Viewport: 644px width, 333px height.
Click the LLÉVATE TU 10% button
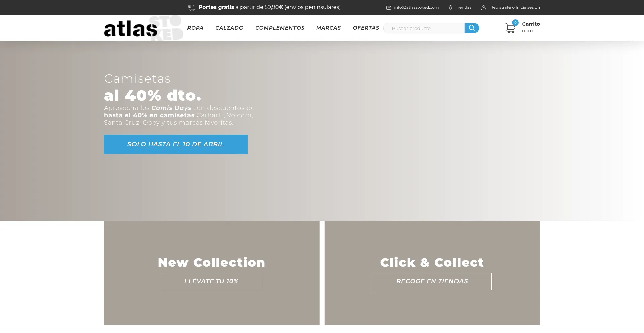coord(212,281)
